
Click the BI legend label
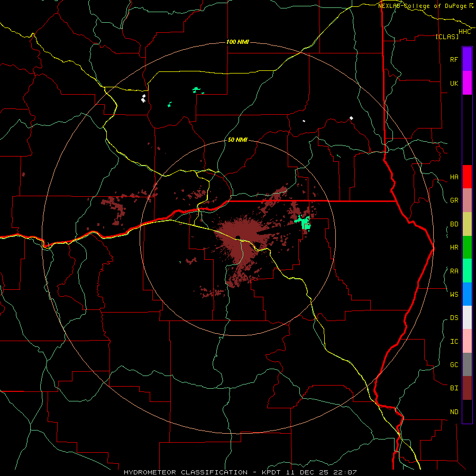(x=454, y=388)
